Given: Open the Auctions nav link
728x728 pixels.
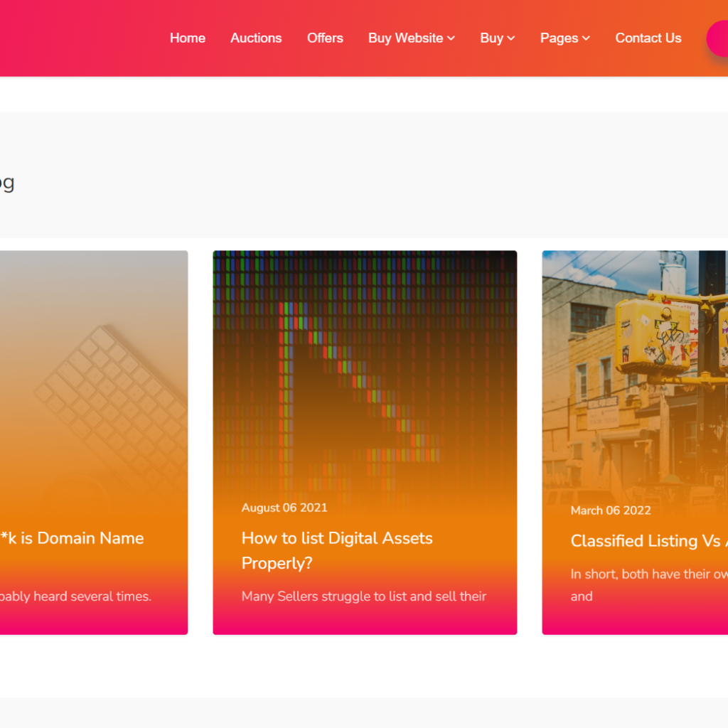Looking at the screenshot, I should (x=256, y=38).
